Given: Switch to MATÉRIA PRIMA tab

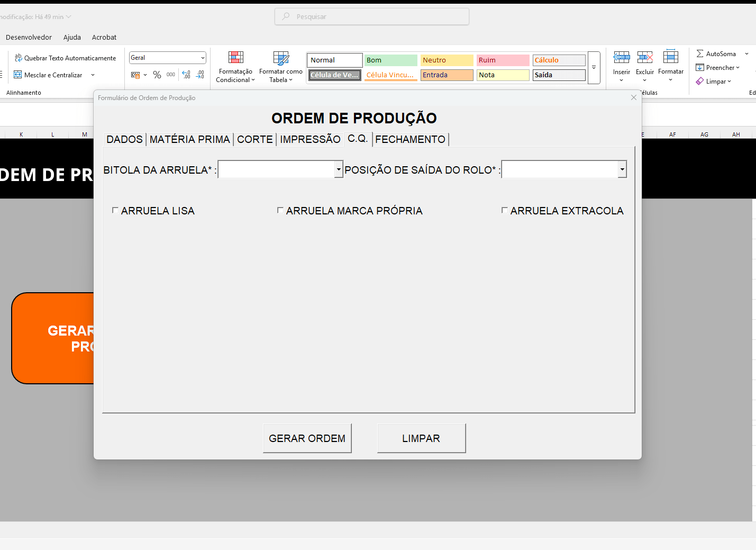Looking at the screenshot, I should pos(190,139).
